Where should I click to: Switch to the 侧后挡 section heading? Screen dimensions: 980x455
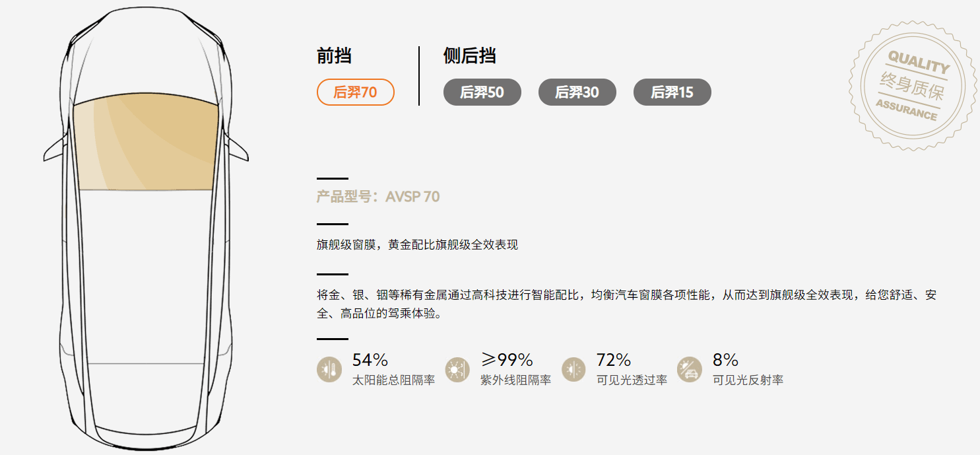(469, 57)
